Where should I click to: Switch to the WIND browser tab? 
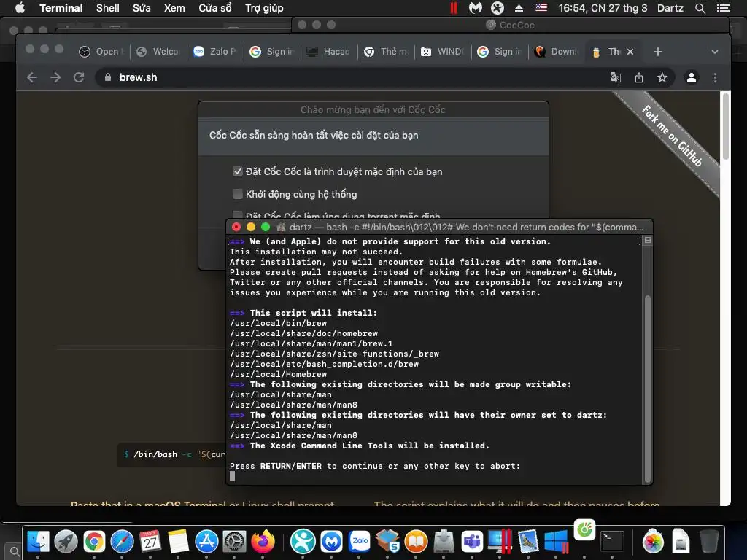coord(443,52)
